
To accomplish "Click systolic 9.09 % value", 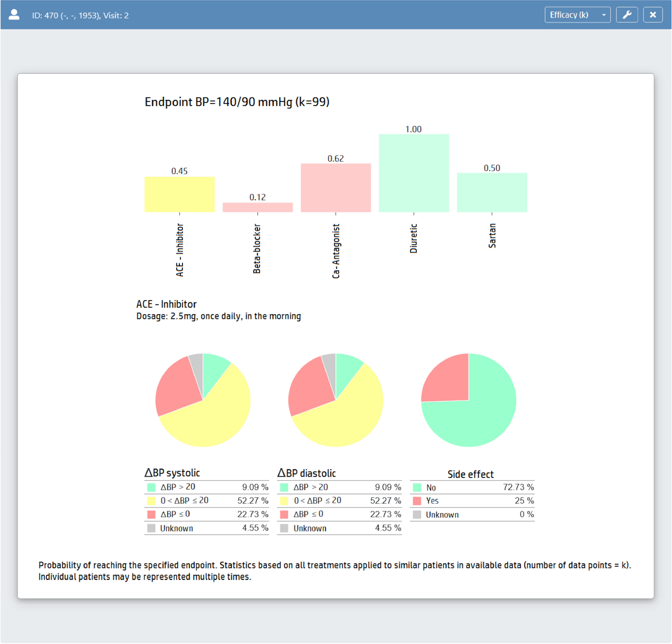I will pyautogui.click(x=255, y=487).
